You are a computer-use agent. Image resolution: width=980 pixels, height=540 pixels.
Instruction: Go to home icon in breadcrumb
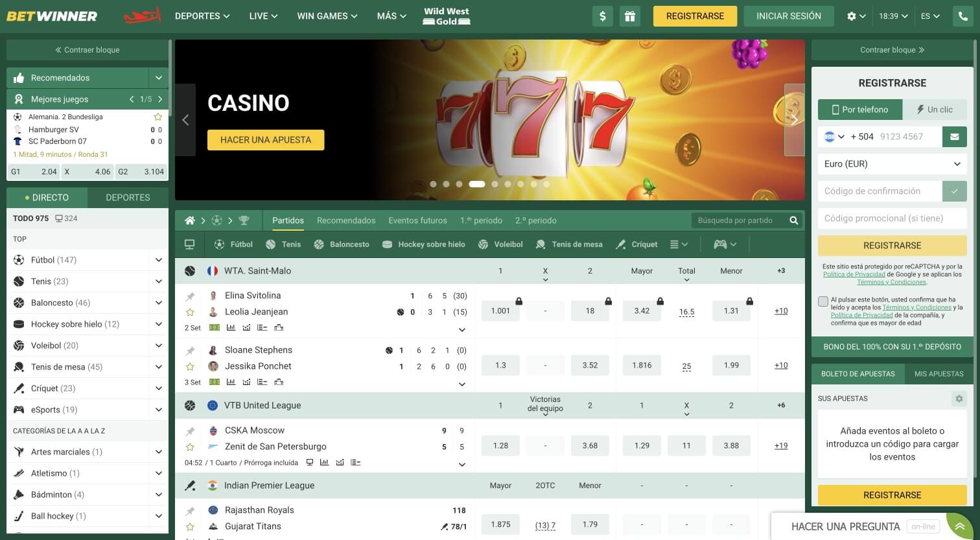(x=190, y=220)
